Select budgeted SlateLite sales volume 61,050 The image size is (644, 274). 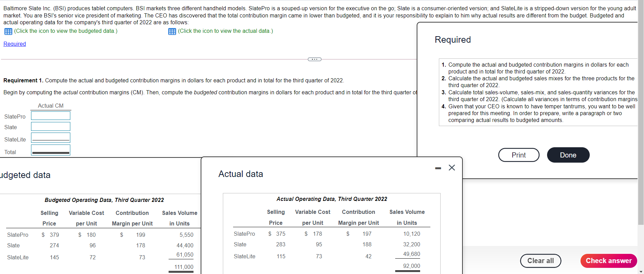pyautogui.click(x=185, y=255)
